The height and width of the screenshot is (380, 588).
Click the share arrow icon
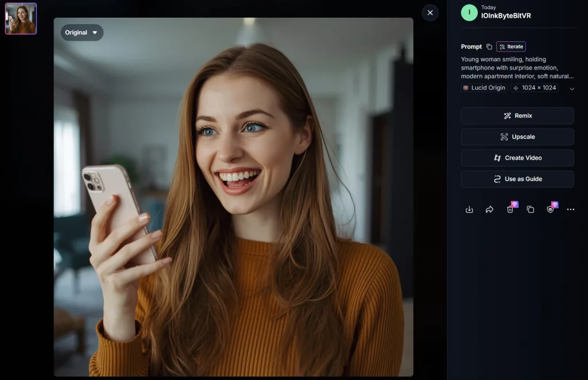pos(489,210)
